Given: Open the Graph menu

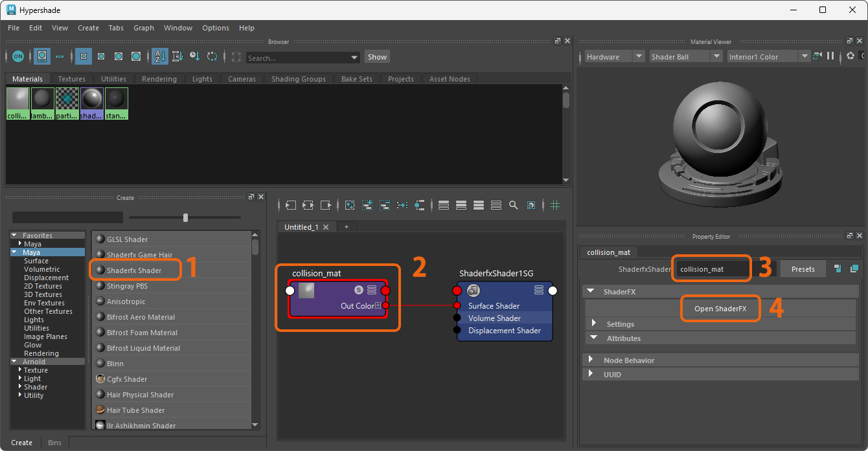Looking at the screenshot, I should pos(144,28).
